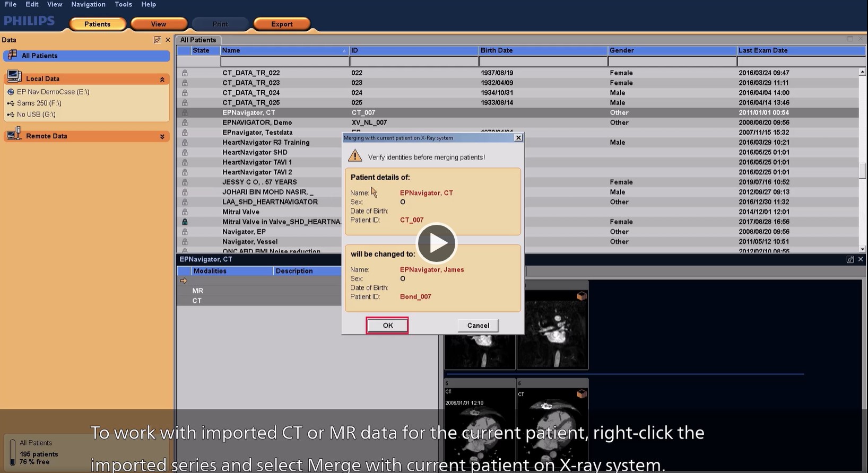The height and width of the screenshot is (473, 868).
Task: Click the patient list scroll up arrow
Action: [x=862, y=72]
